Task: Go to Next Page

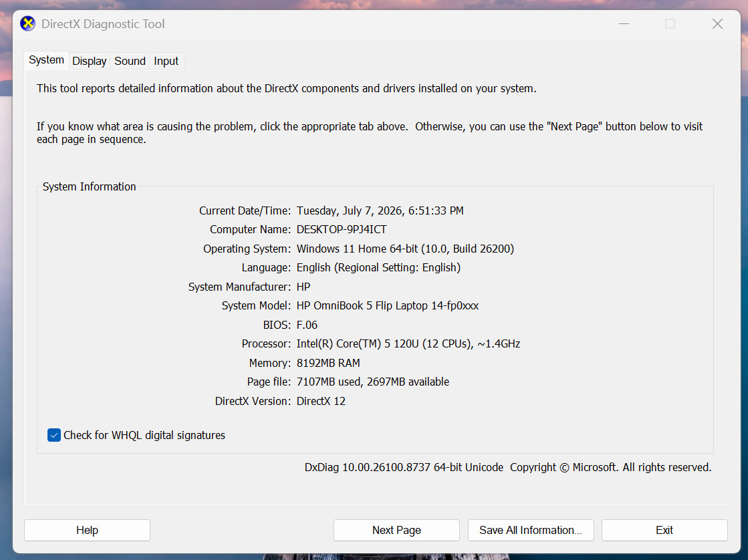Action: pyautogui.click(x=396, y=530)
